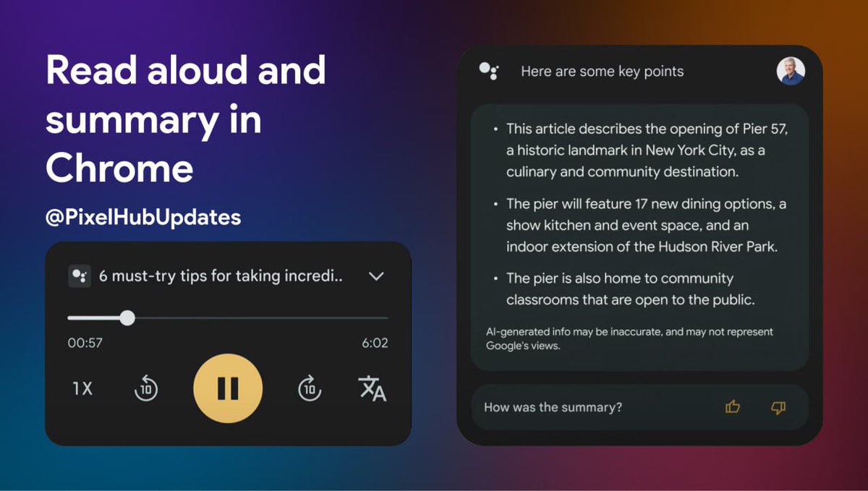Screen dimensions: 868x491
Task: Click the Assistant icon in the player header
Action: point(80,276)
